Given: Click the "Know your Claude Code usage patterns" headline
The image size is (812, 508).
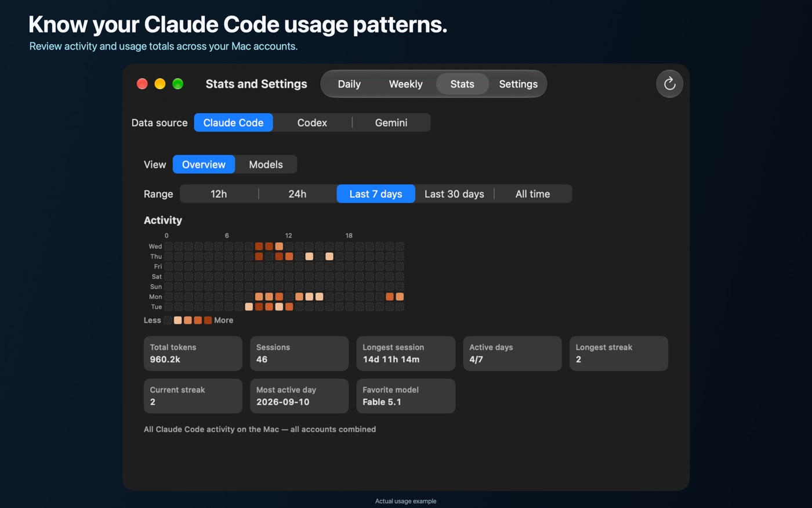Looking at the screenshot, I should pos(238,24).
